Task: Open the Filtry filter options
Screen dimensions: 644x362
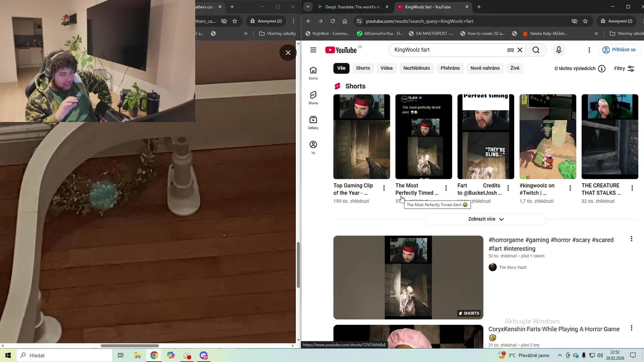Action: (x=624, y=68)
